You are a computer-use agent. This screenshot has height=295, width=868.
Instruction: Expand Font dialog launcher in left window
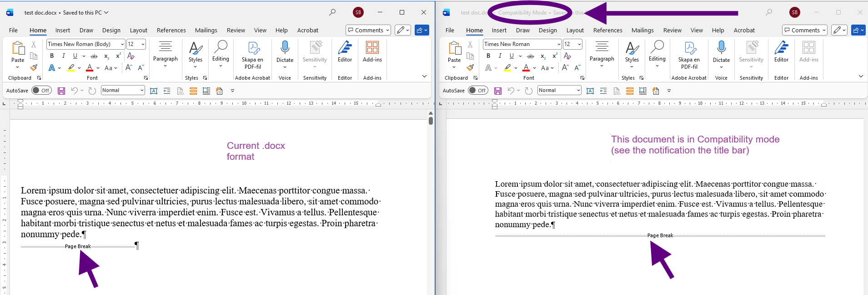pos(146,78)
